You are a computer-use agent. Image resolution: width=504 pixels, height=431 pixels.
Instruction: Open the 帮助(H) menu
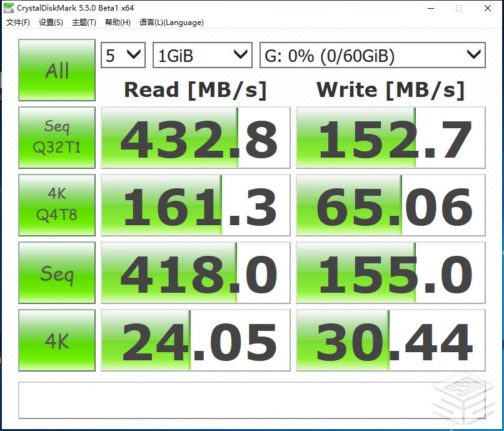tap(118, 22)
